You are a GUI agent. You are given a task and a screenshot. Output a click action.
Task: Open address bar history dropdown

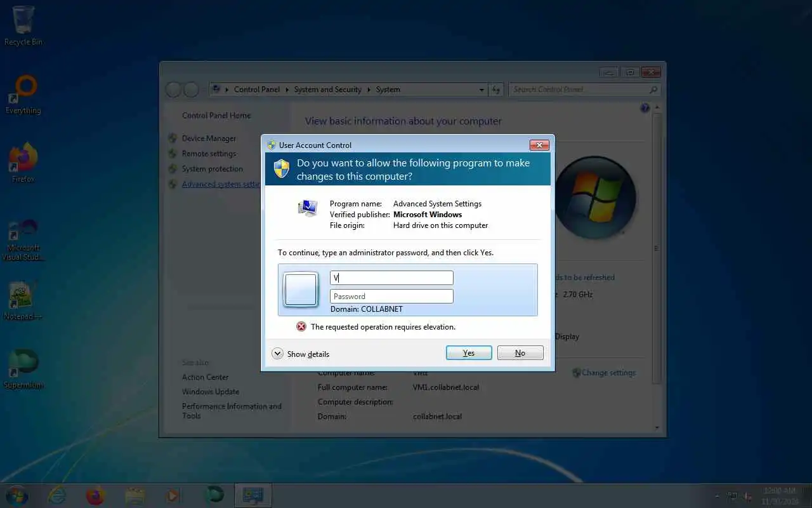point(481,90)
